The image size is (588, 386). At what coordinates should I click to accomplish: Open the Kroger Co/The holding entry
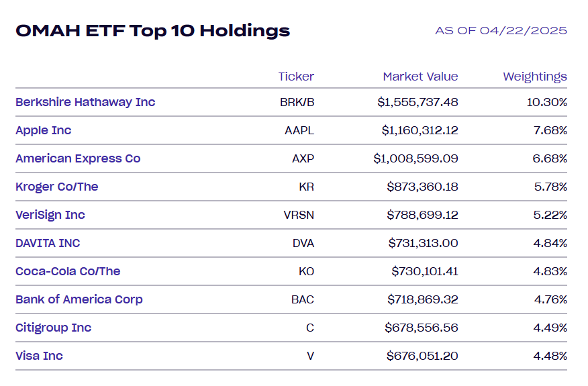click(57, 187)
